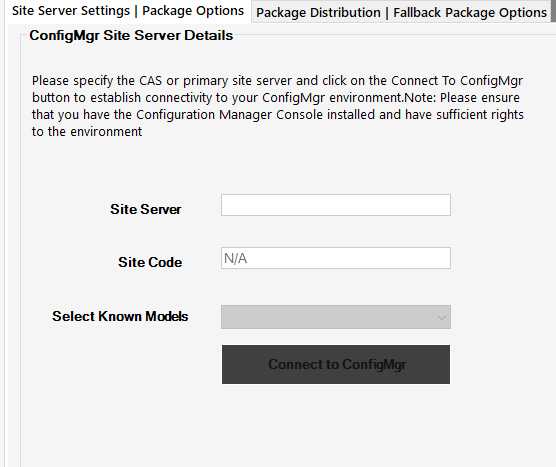This screenshot has width=556, height=467.
Task: Open Package Distribution | Fallback Package Options tab
Action: (x=401, y=13)
